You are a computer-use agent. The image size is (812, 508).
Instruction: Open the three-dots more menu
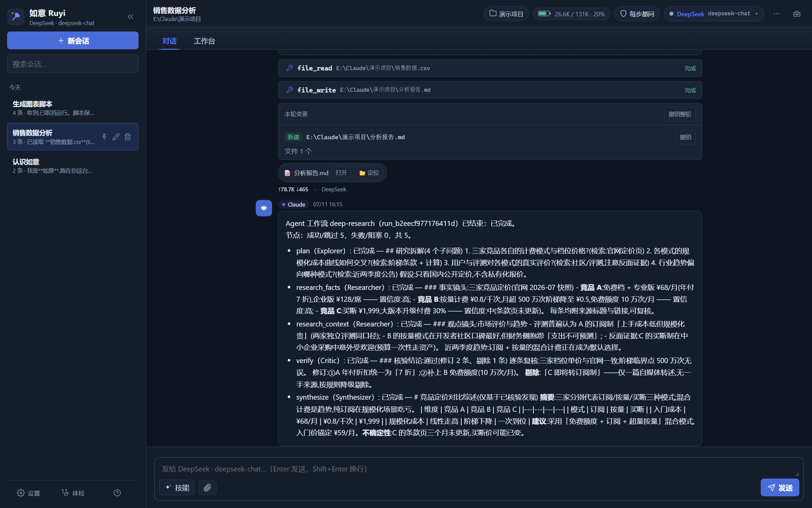point(776,14)
